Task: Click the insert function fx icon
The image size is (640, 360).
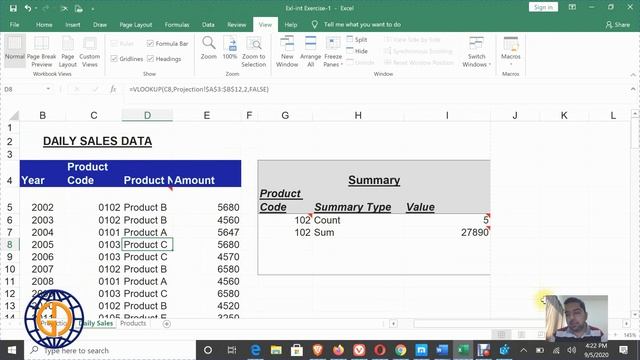Action: tap(113, 89)
